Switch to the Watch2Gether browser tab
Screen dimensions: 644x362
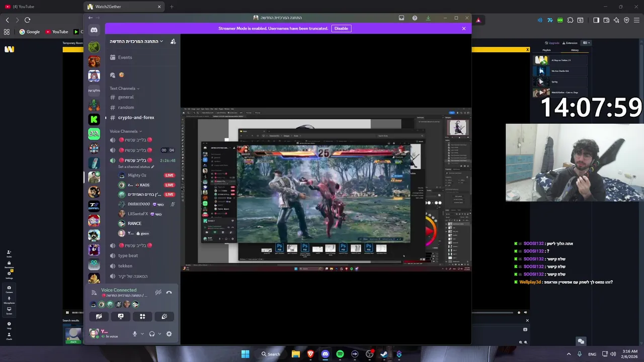click(123, 7)
